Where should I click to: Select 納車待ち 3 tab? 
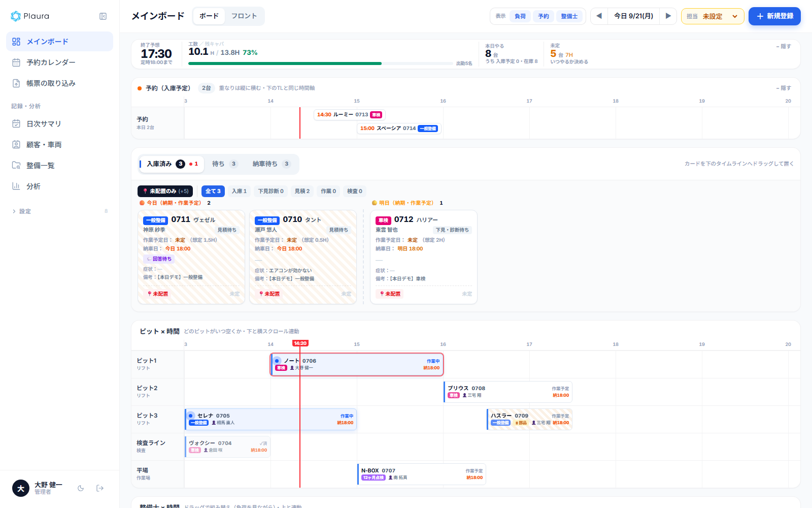click(x=271, y=164)
